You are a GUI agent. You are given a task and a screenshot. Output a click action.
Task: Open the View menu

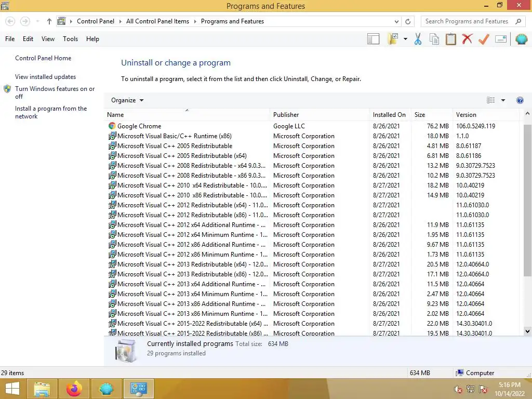tap(48, 39)
